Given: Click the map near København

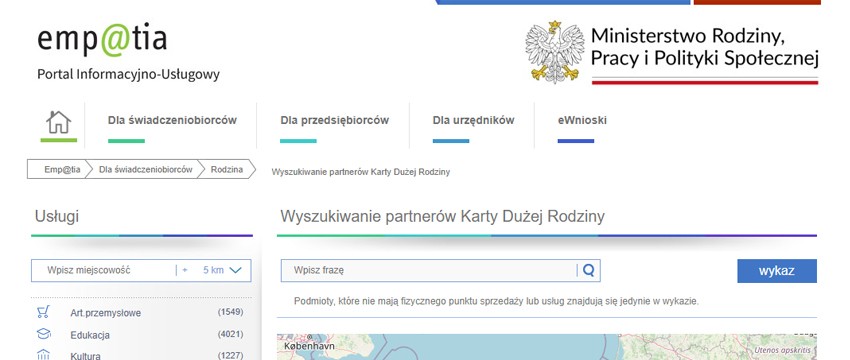Looking at the screenshot, I should pyautogui.click(x=309, y=345).
